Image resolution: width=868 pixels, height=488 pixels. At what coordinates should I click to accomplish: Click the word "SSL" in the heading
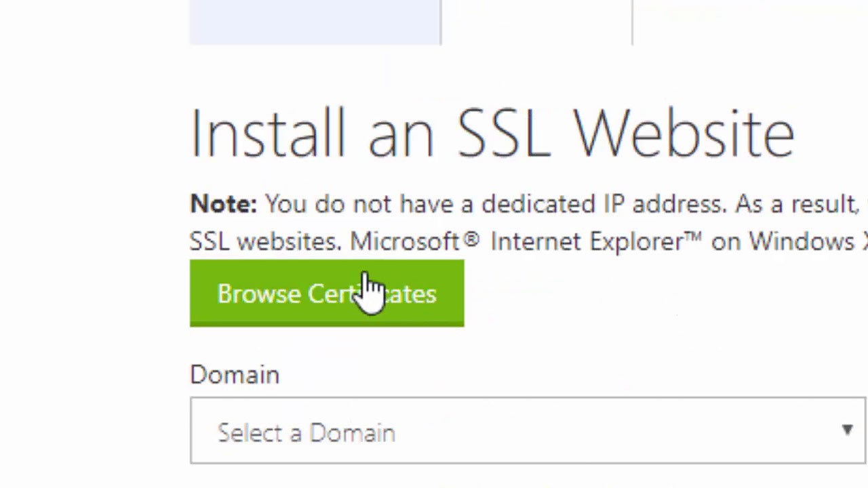502,133
